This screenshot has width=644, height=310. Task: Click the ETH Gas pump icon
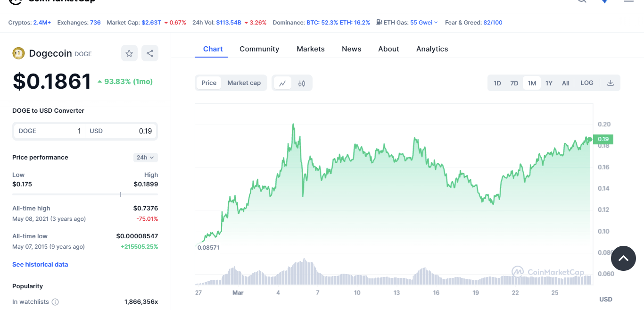click(x=379, y=22)
